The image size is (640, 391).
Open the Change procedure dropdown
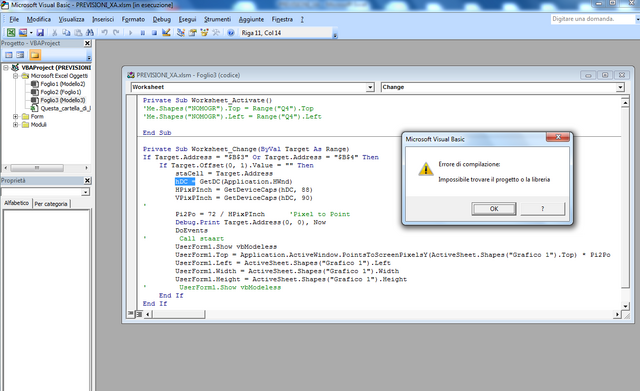point(620,87)
